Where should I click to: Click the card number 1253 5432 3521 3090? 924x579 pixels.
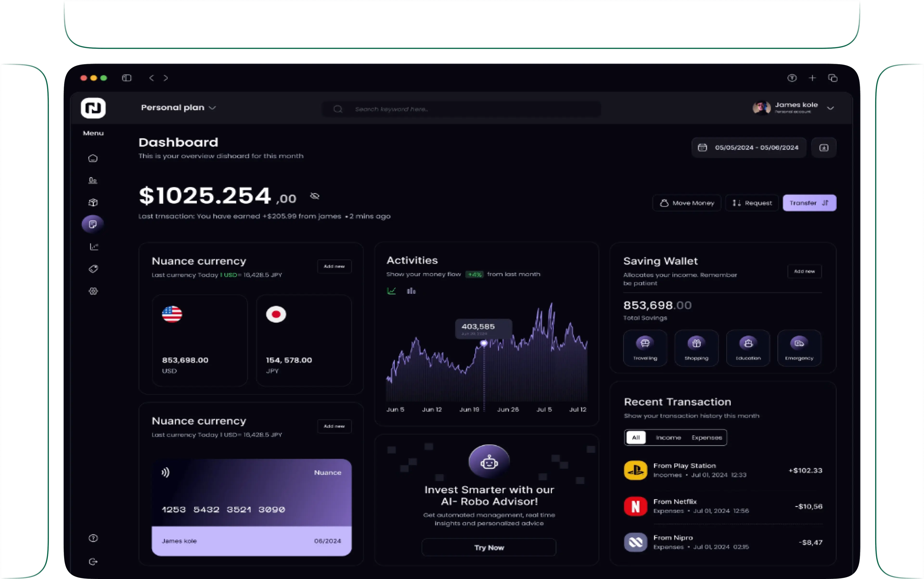click(223, 509)
